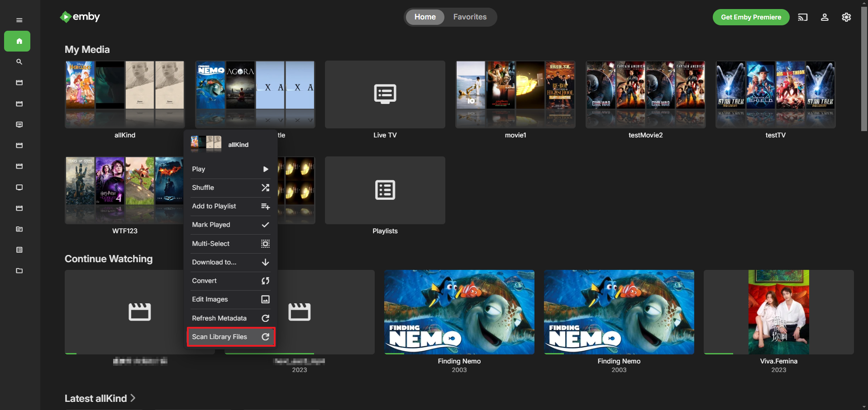Open the allKind library card
The height and width of the screenshot is (410, 868).
(124, 94)
